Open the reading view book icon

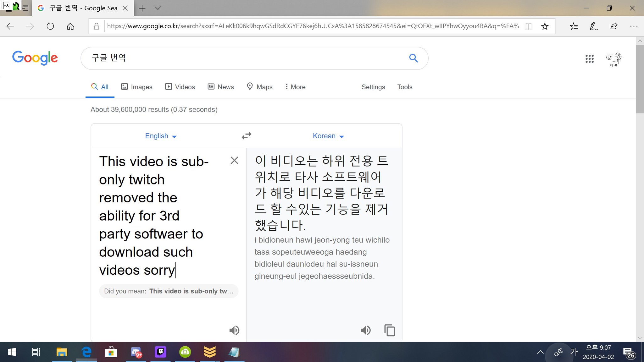click(x=529, y=26)
